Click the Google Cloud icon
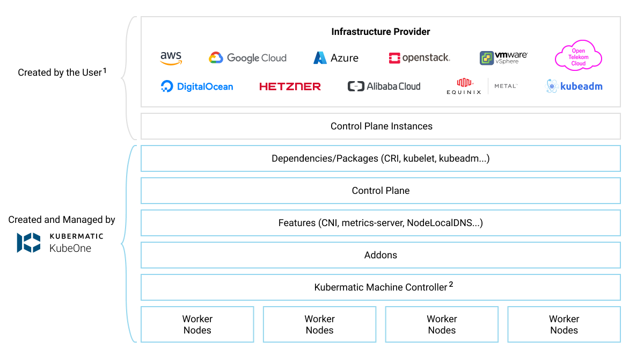This screenshot has width=644, height=348. 247,57
